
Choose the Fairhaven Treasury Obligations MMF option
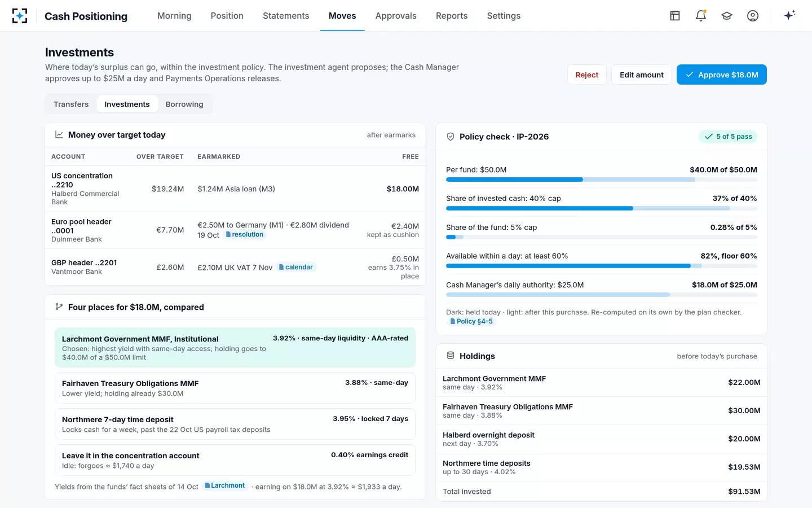(x=235, y=388)
